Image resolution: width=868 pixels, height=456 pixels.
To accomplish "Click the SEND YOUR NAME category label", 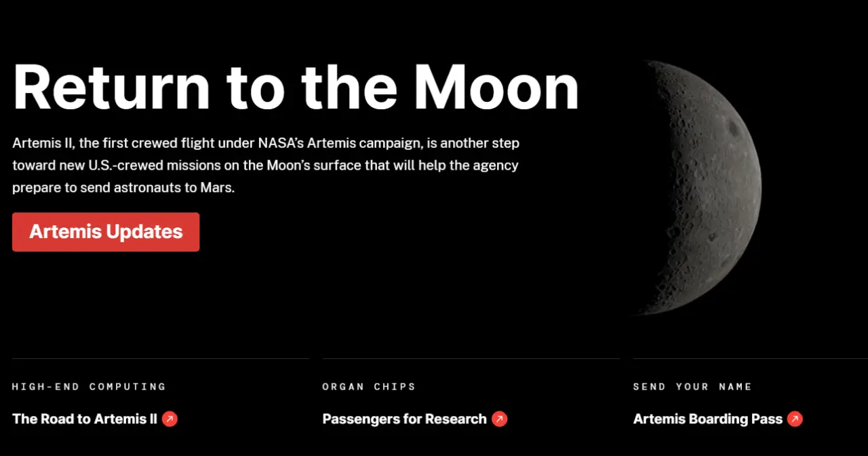I will point(692,387).
